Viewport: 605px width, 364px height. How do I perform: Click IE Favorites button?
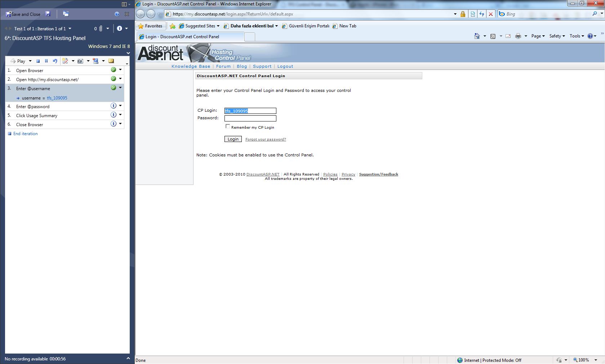pyautogui.click(x=151, y=26)
